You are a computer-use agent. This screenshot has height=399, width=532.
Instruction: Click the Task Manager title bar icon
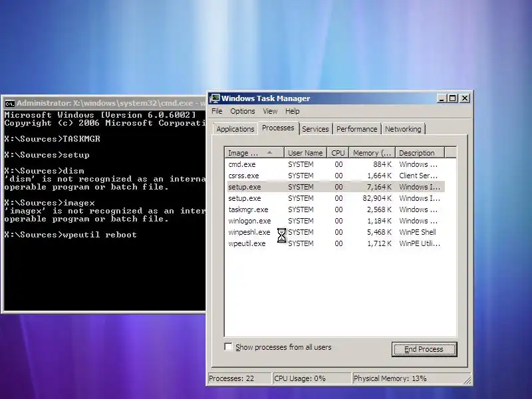(214, 98)
